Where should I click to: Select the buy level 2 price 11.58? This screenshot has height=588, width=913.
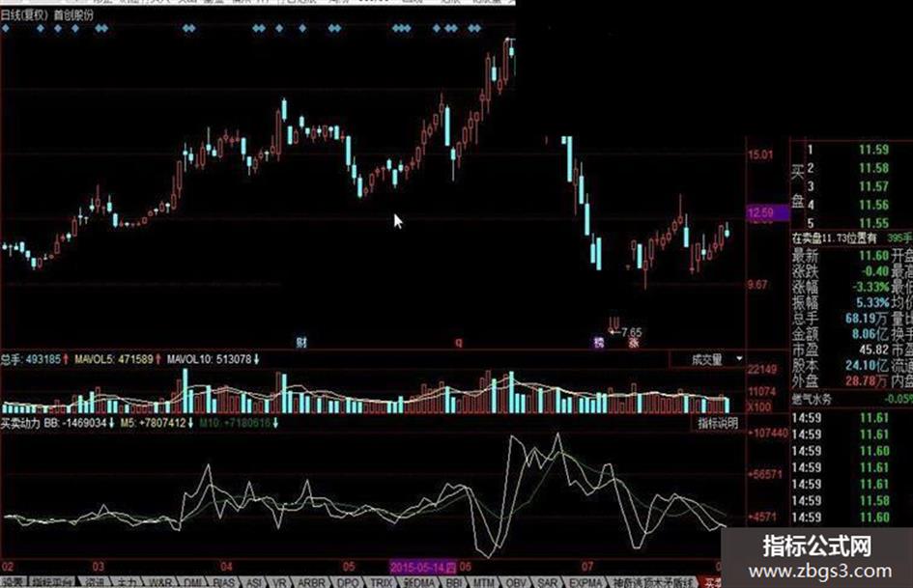pyautogui.click(x=874, y=168)
